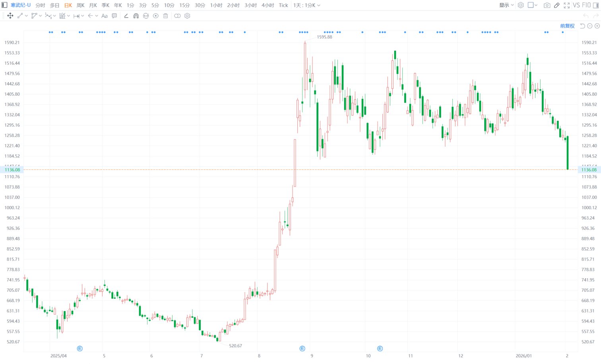
Task: Expand the layout square dropdown
Action: [533, 5]
